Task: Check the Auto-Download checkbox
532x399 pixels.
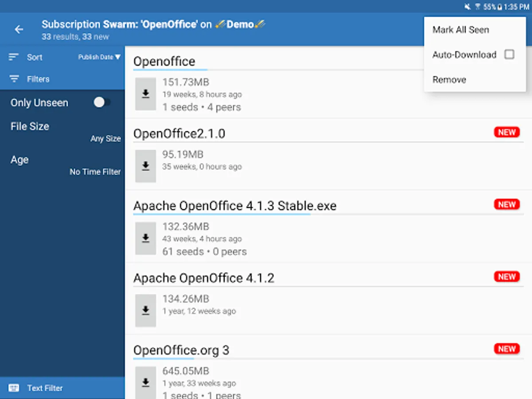Action: click(x=509, y=55)
